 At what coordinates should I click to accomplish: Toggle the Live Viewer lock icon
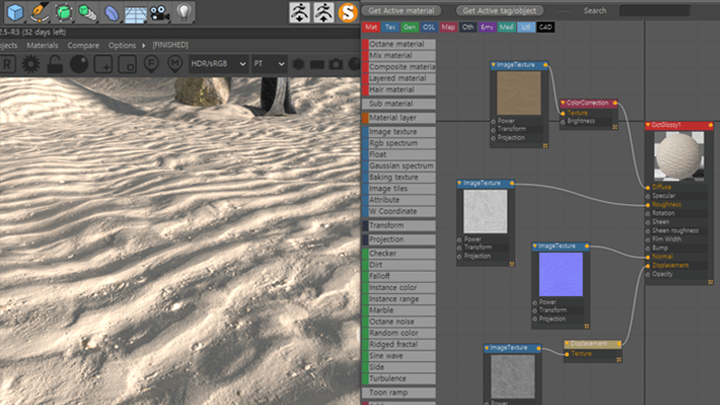coord(55,64)
